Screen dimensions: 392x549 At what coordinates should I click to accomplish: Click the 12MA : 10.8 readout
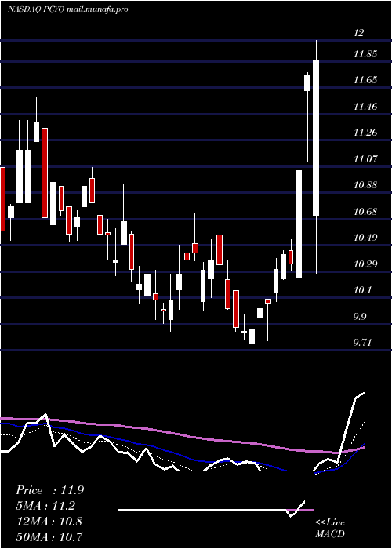point(49,521)
